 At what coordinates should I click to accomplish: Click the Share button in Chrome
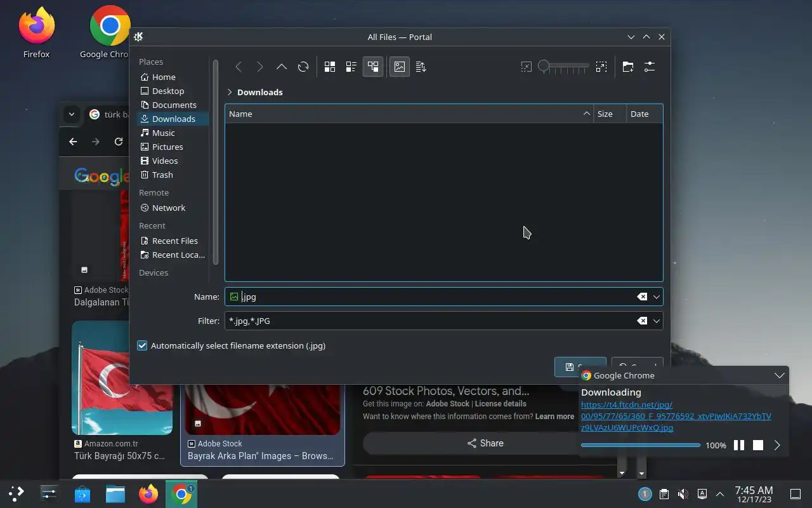point(485,443)
